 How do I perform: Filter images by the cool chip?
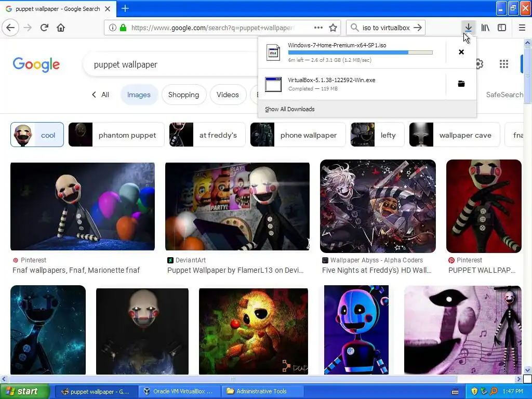click(37, 135)
